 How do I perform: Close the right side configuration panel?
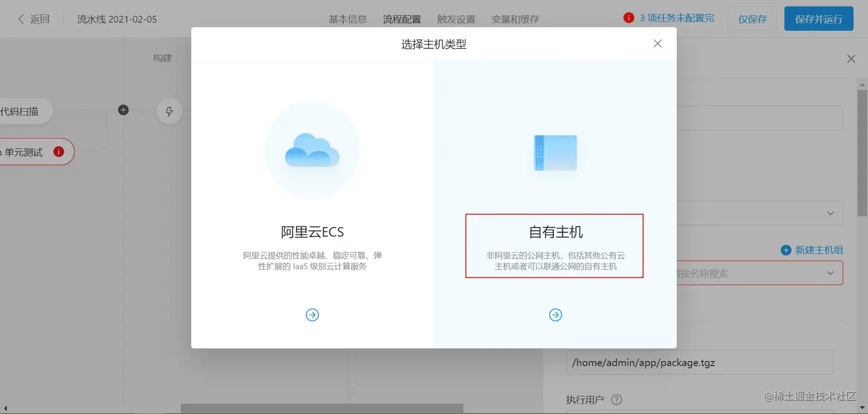(851, 59)
